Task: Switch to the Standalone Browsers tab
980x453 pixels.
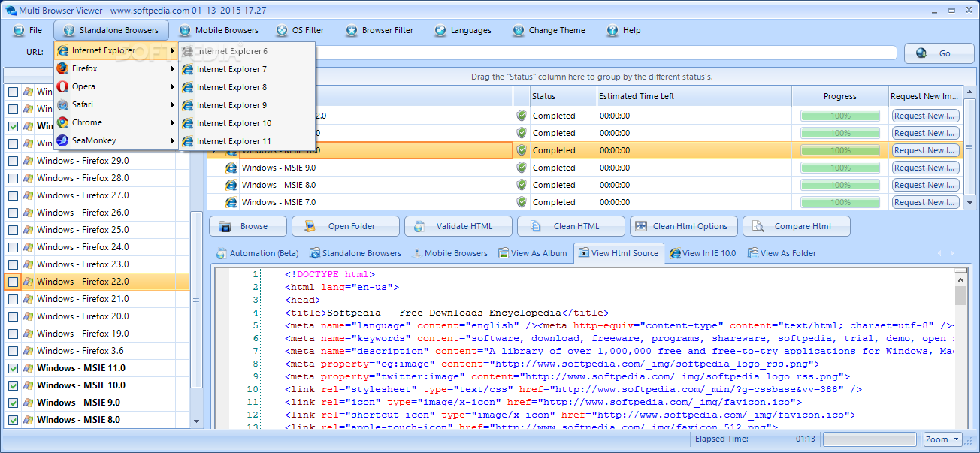Action: (355, 253)
